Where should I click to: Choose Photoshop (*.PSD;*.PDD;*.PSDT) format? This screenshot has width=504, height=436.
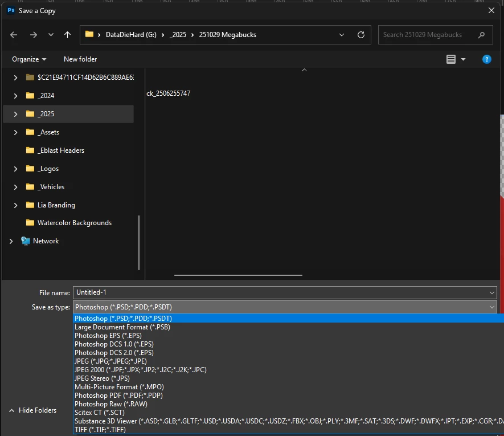coord(288,318)
